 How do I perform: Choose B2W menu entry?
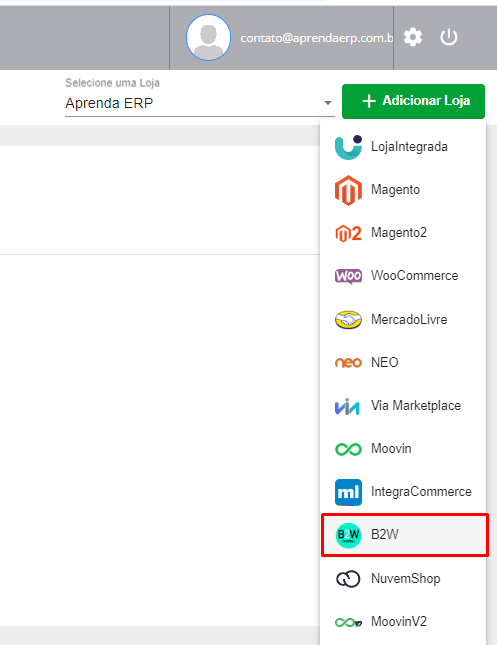tap(405, 535)
